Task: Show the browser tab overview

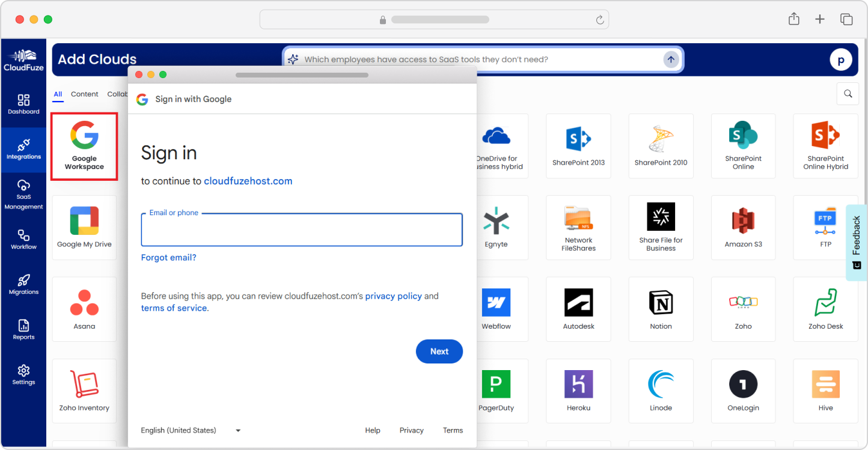Action: click(x=846, y=19)
